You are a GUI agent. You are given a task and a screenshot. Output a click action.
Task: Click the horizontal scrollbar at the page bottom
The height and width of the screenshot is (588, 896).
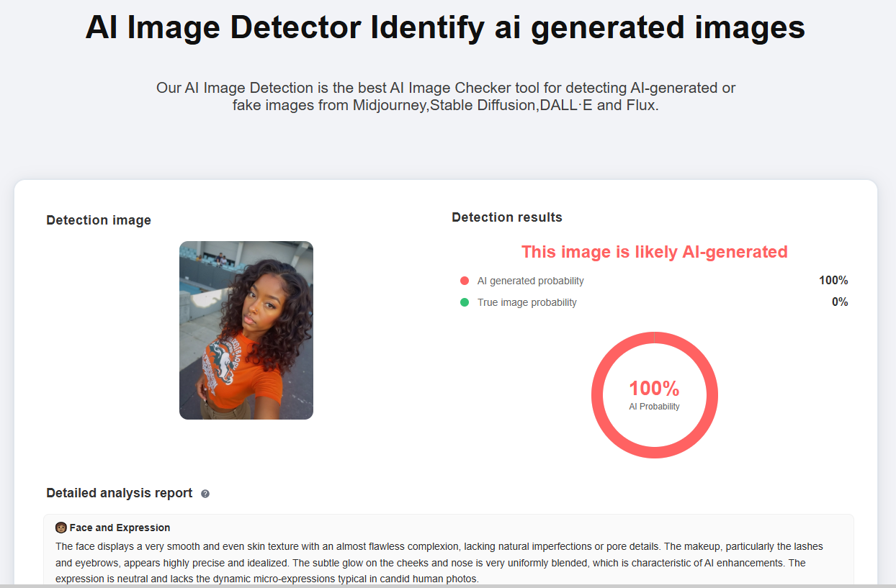[x=448, y=586]
